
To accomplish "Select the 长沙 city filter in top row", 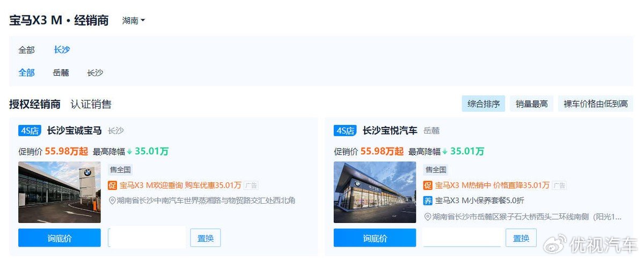I will (x=62, y=49).
